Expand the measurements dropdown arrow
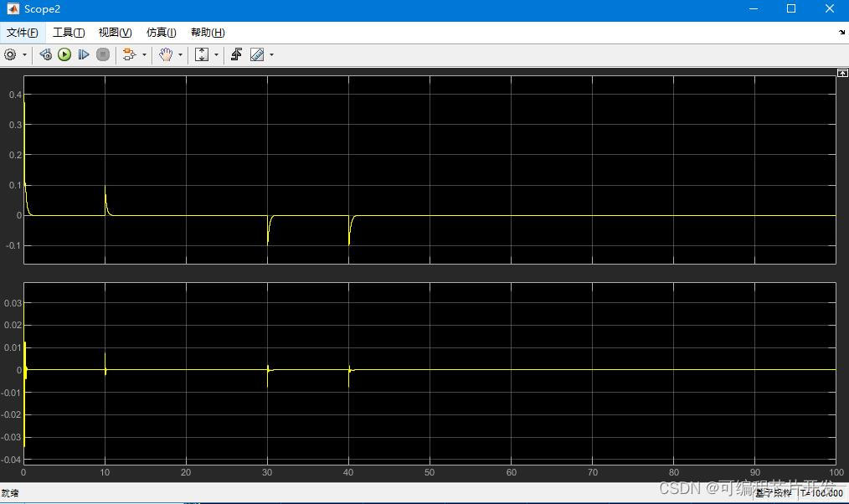Image resolution: width=849 pixels, height=504 pixels. (x=272, y=54)
